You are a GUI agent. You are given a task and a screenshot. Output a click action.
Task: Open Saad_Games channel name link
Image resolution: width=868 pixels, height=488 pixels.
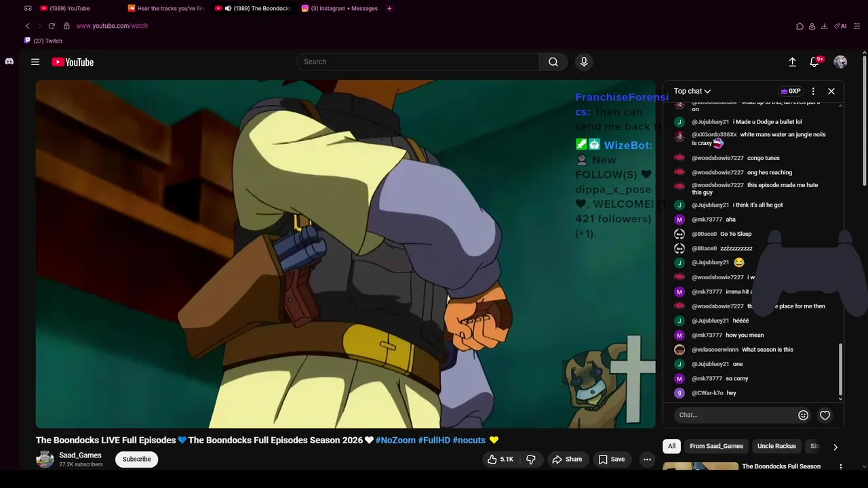(x=80, y=455)
